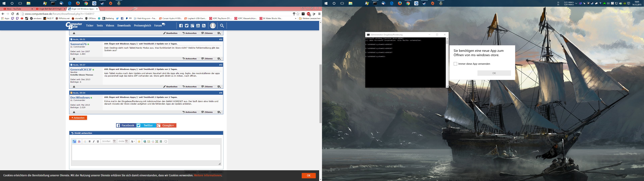This screenshot has height=181, width=644.
Task: Open the ComputerBase RSS feed icon
Action: (x=204, y=25)
